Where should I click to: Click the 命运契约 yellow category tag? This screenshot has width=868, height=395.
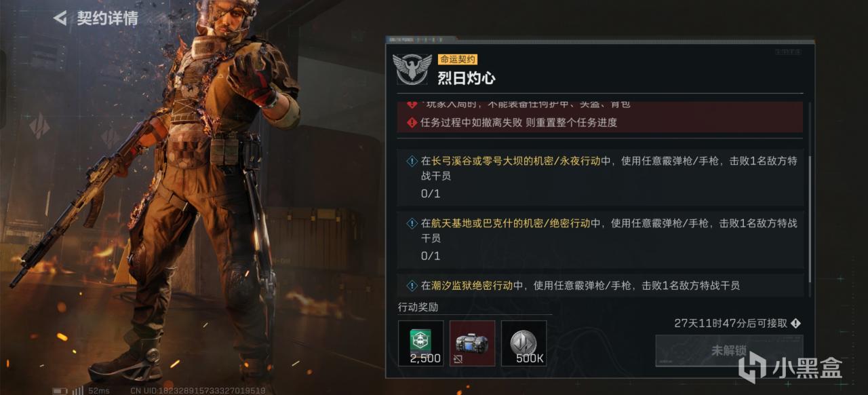click(x=457, y=59)
